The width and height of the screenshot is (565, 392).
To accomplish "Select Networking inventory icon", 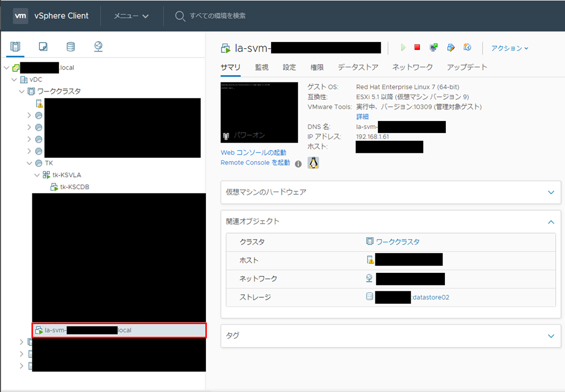I will (98, 46).
